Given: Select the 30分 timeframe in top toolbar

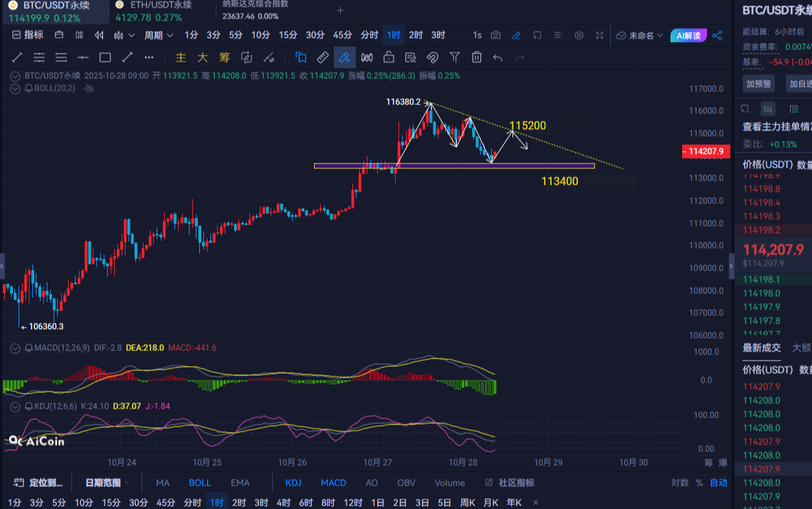Looking at the screenshot, I should (315, 35).
